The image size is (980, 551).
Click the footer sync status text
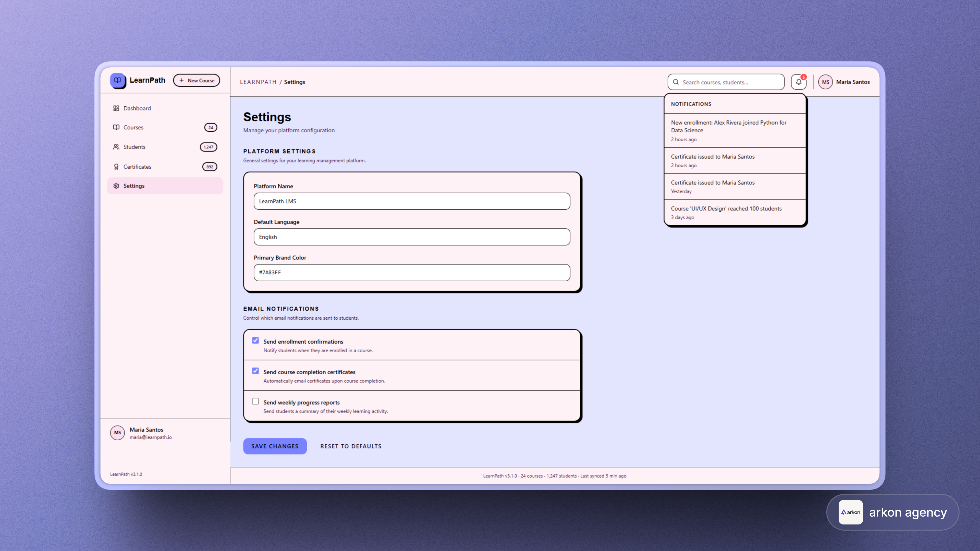coord(555,476)
